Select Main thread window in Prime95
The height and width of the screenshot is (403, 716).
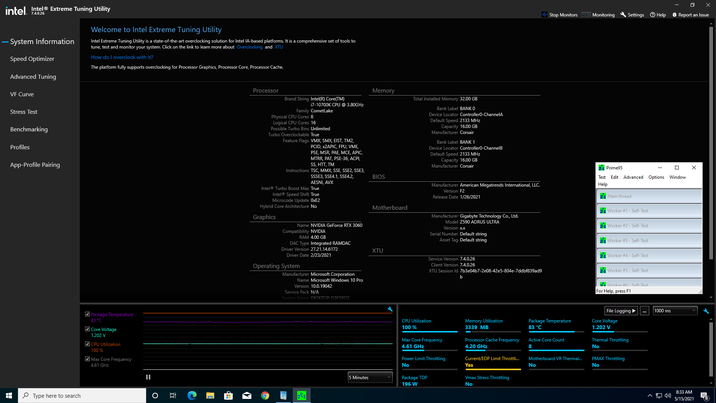pos(649,196)
